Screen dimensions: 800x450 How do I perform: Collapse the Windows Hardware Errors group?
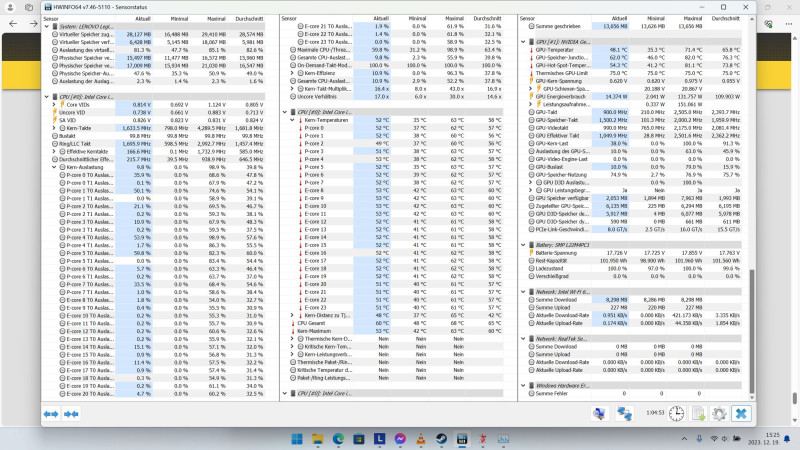pos(523,386)
